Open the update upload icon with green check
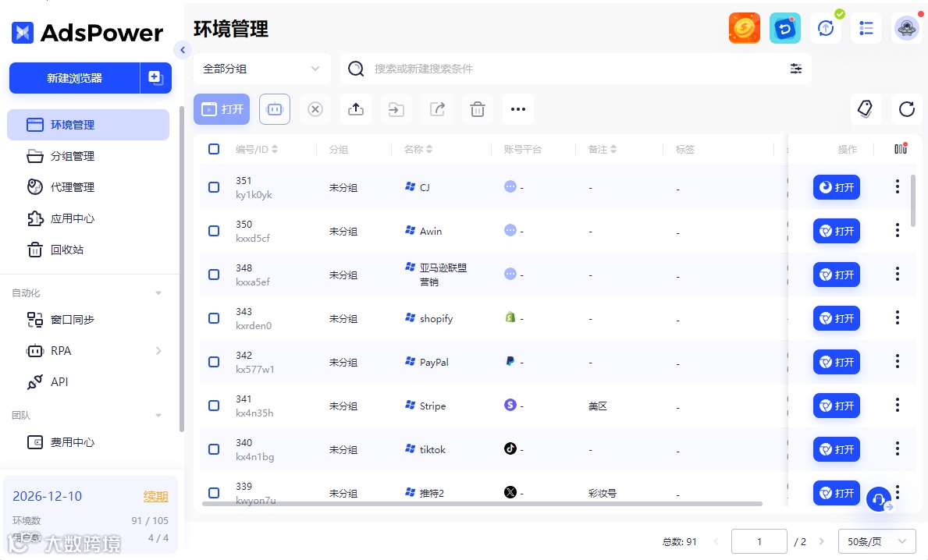This screenshot has height=560, width=928. click(x=826, y=28)
